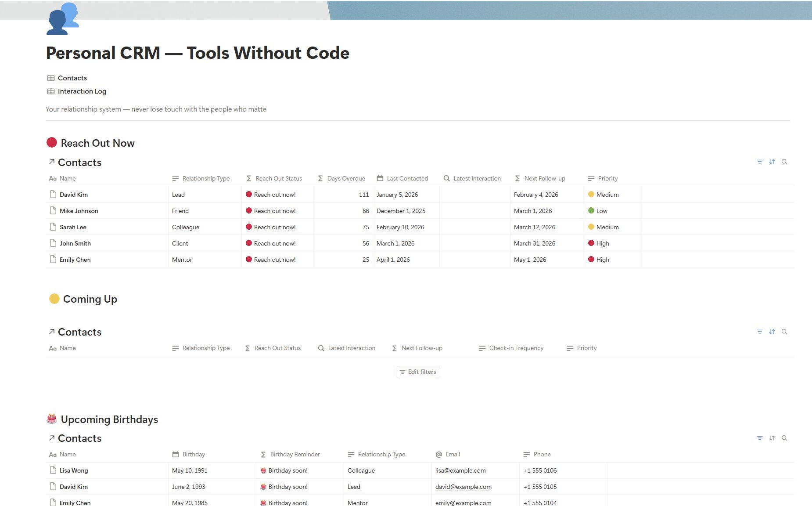The image size is (812, 506).
Task: Click the June 2, 1993 birthday cell
Action: tap(212, 487)
